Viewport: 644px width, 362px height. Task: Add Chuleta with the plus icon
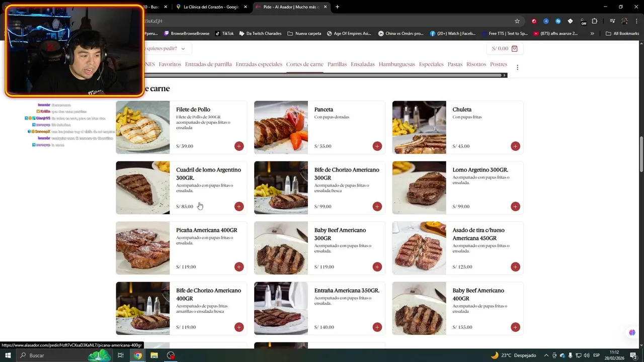point(515,146)
